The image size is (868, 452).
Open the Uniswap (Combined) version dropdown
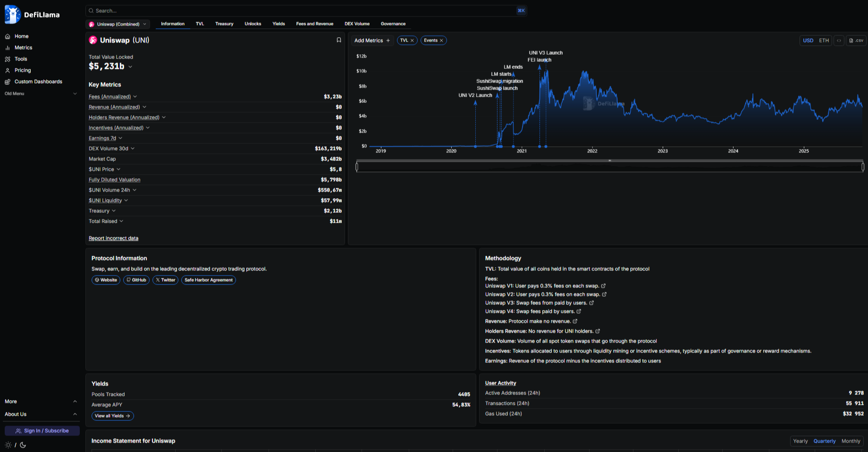pyautogui.click(x=118, y=24)
